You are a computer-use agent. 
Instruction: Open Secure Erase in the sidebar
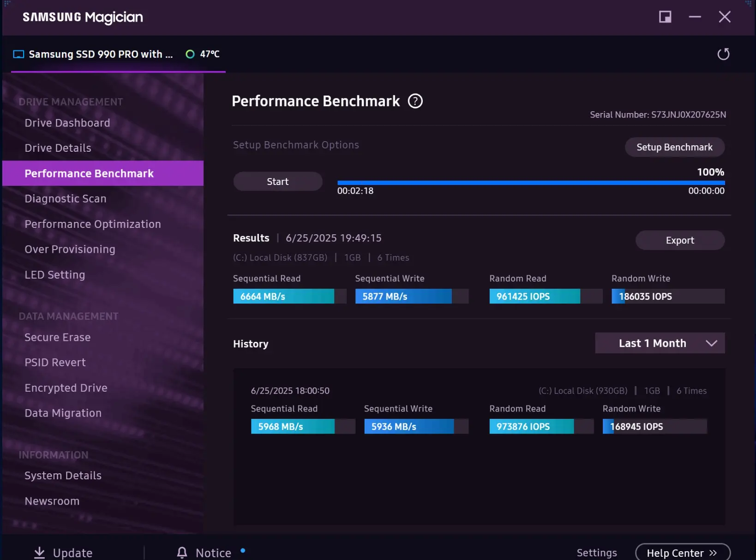(58, 338)
